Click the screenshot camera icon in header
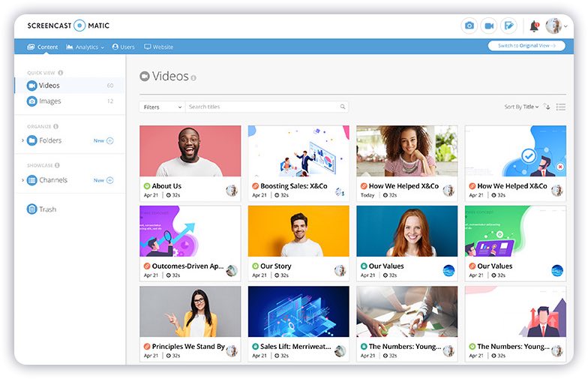 469,26
